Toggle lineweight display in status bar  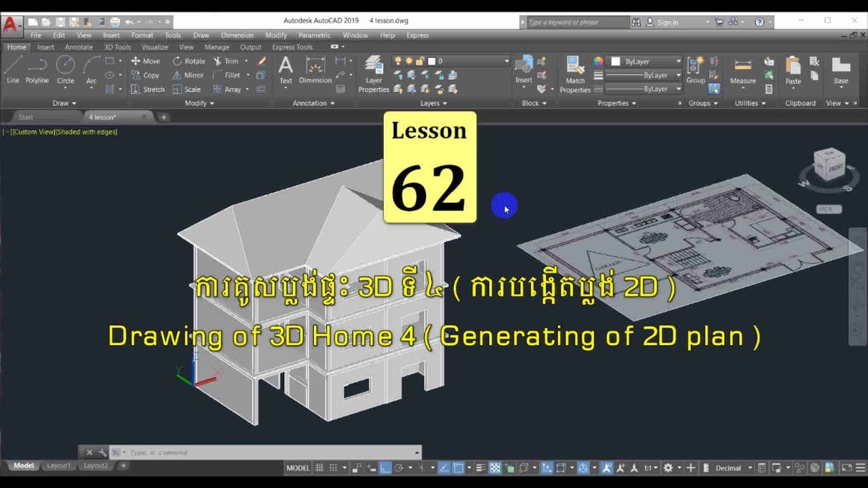click(480, 468)
